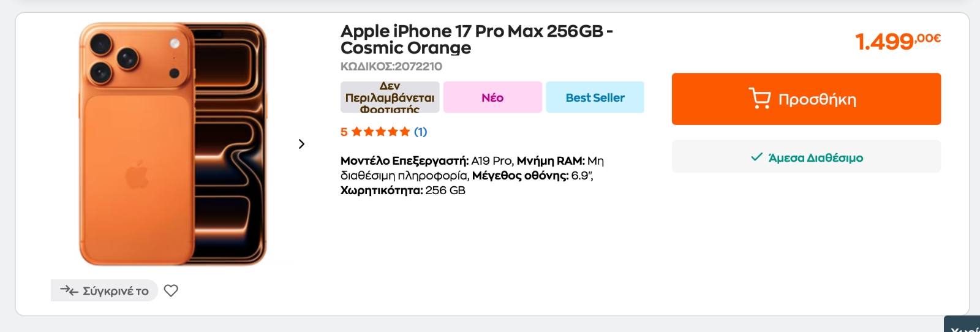The image size is (980, 332).
Task: Click the 1.499,00€ price
Action: coord(897,41)
